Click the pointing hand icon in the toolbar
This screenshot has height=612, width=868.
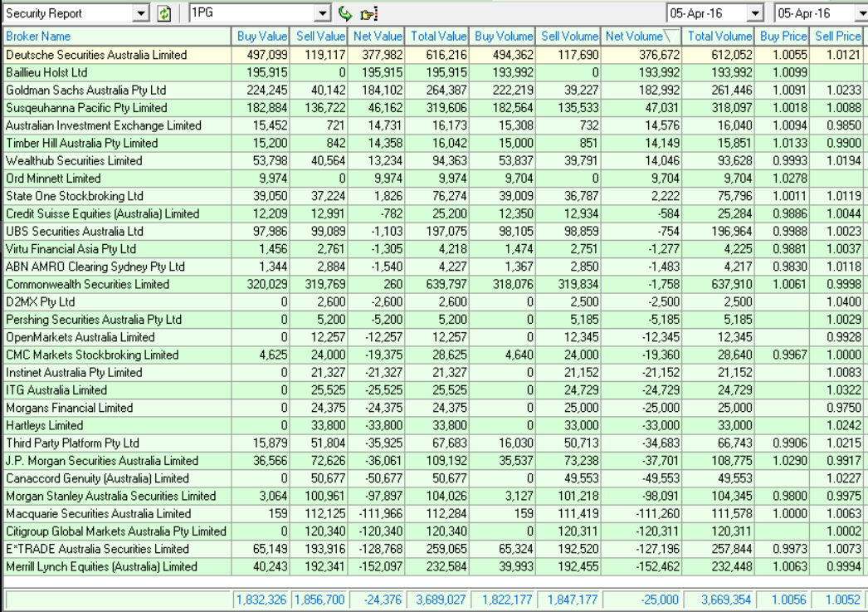368,14
